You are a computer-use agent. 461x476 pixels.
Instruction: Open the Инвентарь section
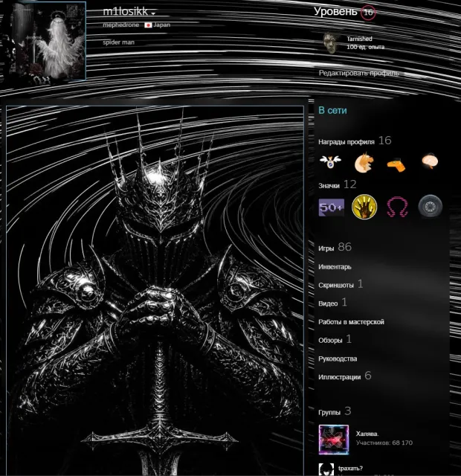[x=335, y=267]
